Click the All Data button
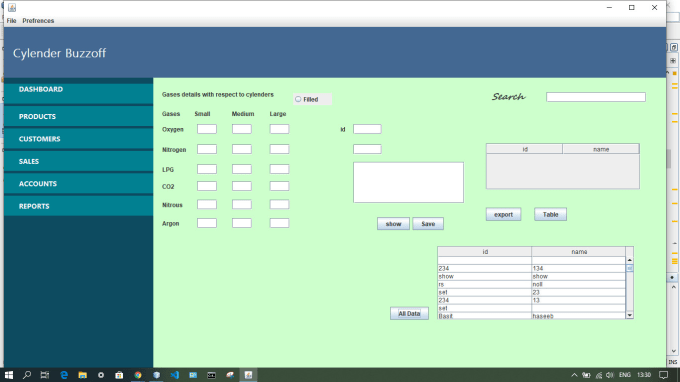The height and width of the screenshot is (382, 680). point(409,313)
